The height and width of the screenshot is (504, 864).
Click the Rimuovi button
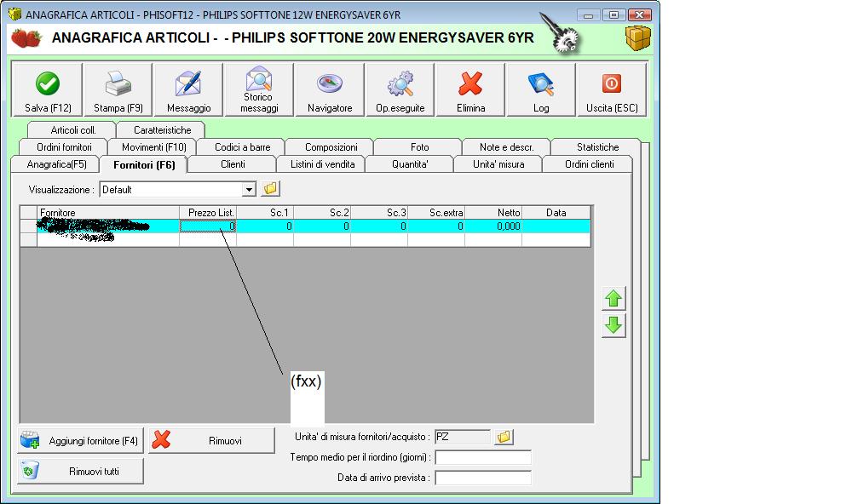pyautogui.click(x=211, y=441)
